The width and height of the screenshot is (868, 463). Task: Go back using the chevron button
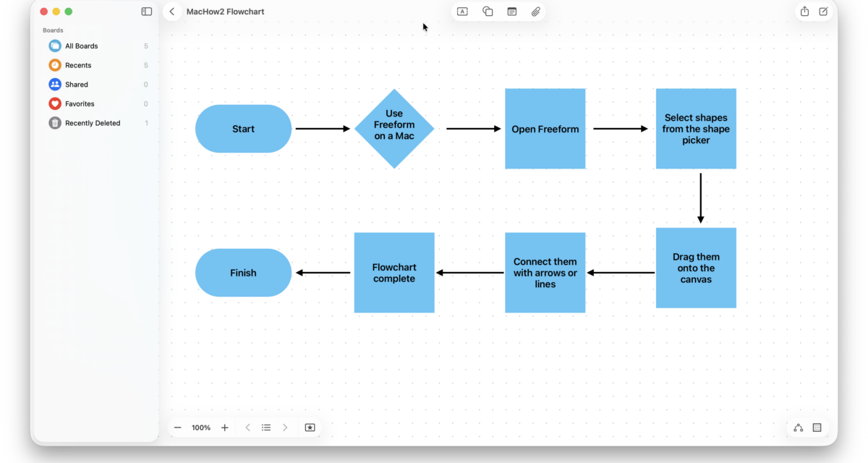point(171,12)
